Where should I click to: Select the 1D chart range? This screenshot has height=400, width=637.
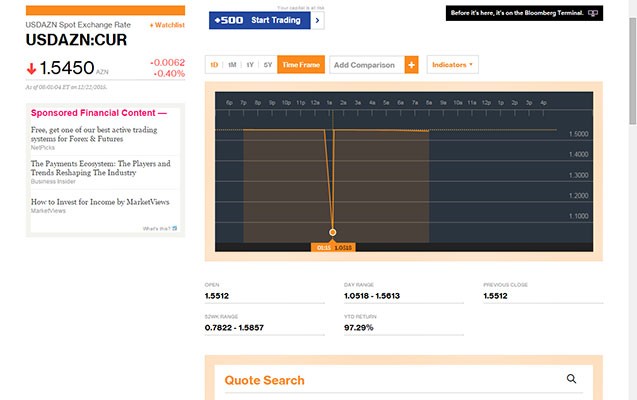[x=214, y=65]
